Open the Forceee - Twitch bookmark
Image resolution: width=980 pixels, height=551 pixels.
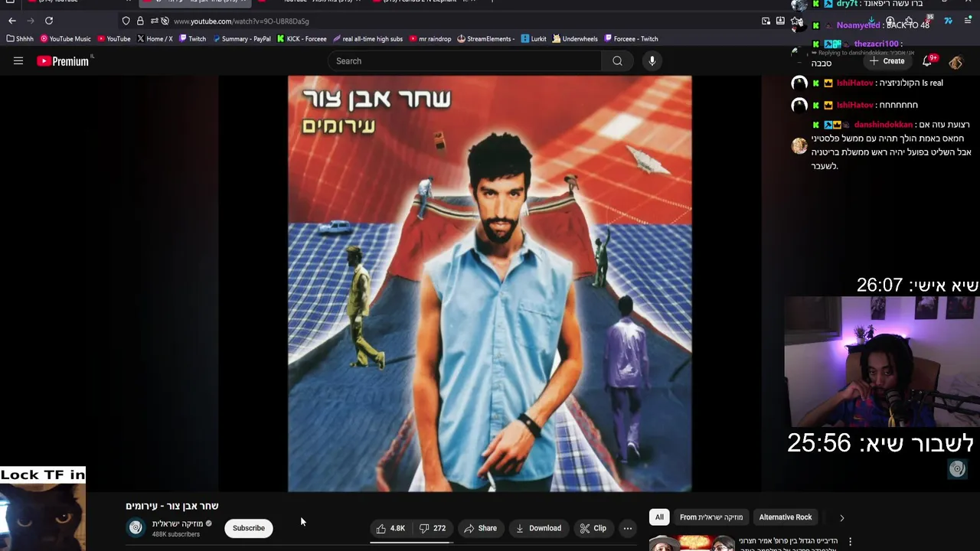[631, 39]
